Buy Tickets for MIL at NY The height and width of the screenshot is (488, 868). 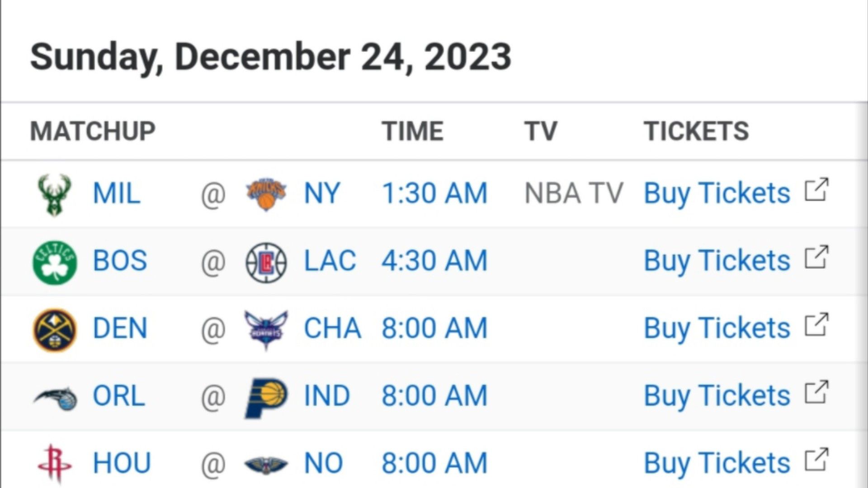point(717,194)
